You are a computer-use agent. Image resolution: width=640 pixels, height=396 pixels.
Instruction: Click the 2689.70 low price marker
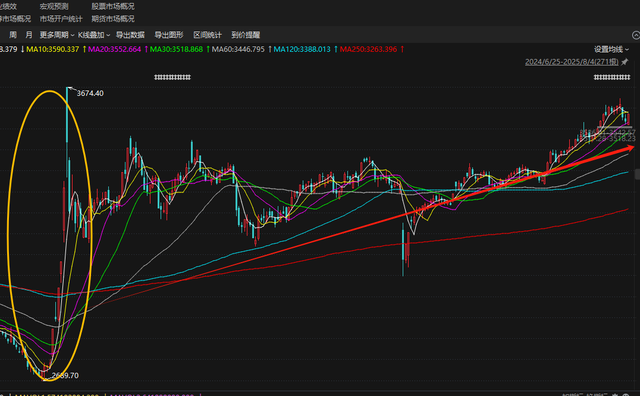[65, 375]
